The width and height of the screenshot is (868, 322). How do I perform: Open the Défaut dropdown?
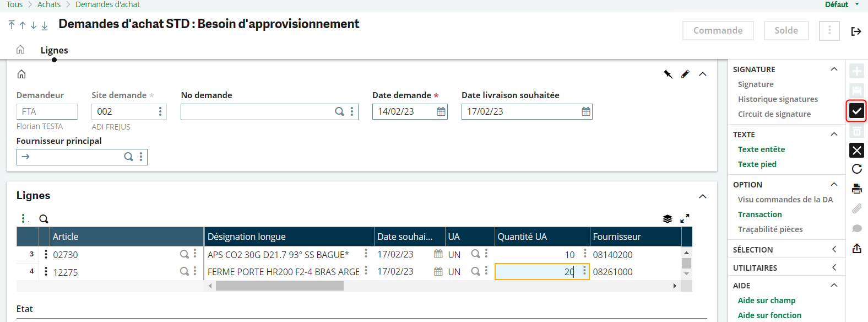pyautogui.click(x=842, y=4)
